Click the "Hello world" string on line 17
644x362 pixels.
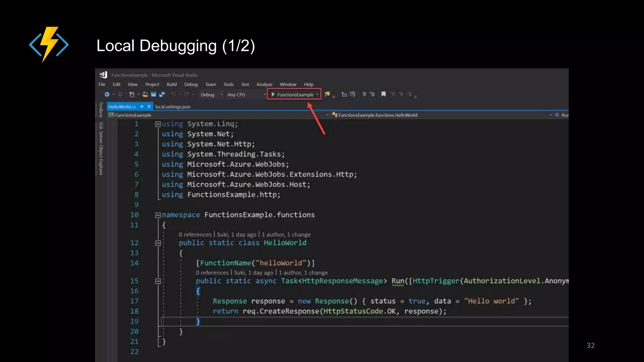coord(491,301)
